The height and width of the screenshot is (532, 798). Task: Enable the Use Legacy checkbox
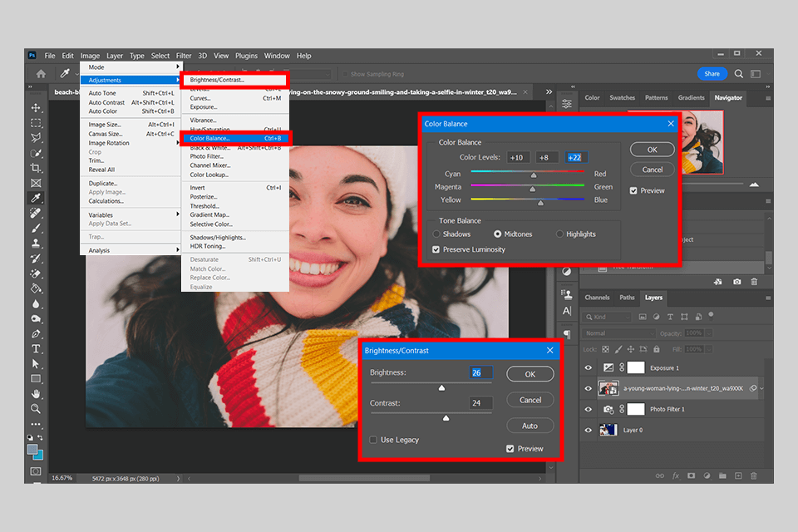coord(373,440)
